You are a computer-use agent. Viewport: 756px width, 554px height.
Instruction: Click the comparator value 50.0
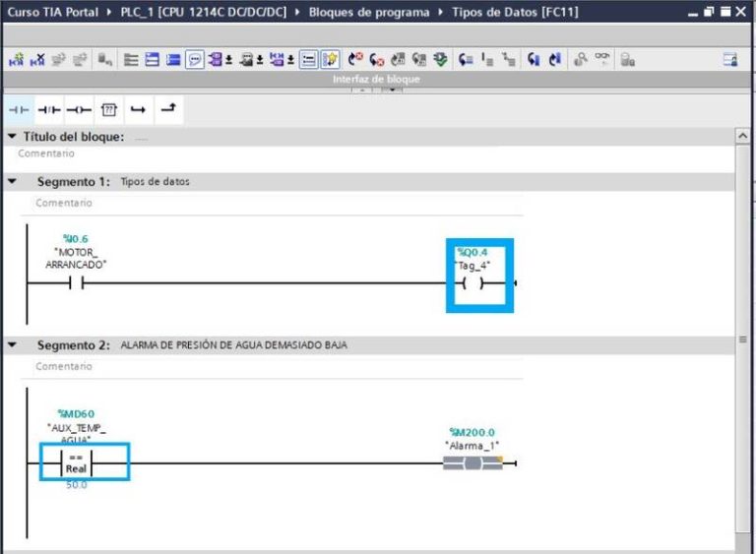point(76,485)
